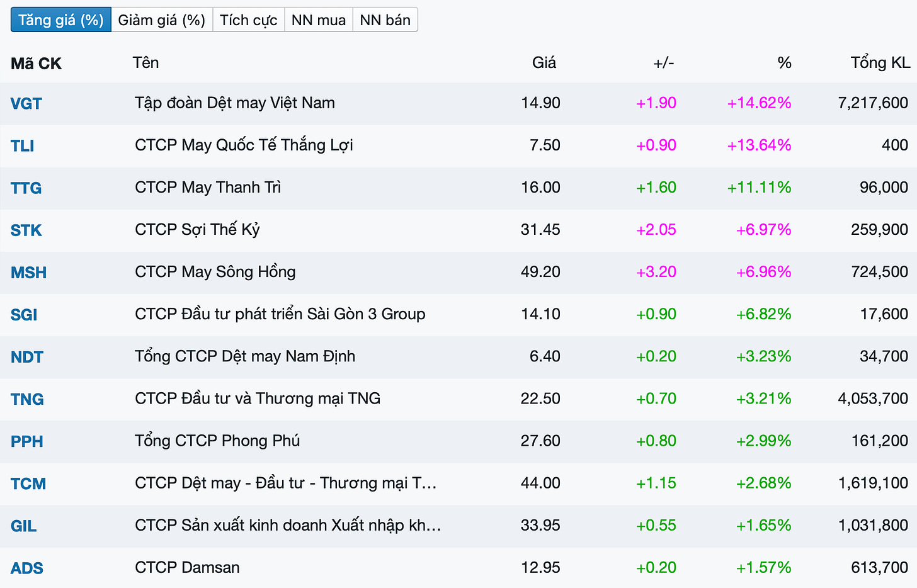Screen dimensions: 917x588
Task: Select the Tăng giá (%) tab
Action: pyautogui.click(x=61, y=20)
